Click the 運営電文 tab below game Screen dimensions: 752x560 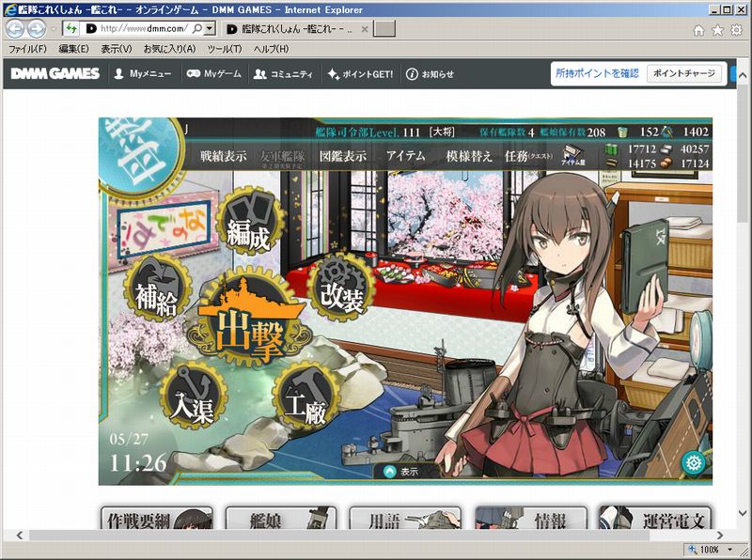coord(655,518)
